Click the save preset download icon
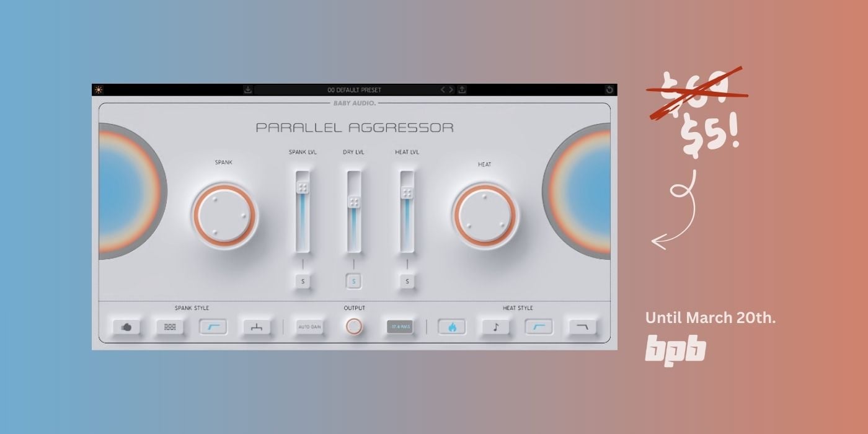The height and width of the screenshot is (434, 868). [248, 90]
